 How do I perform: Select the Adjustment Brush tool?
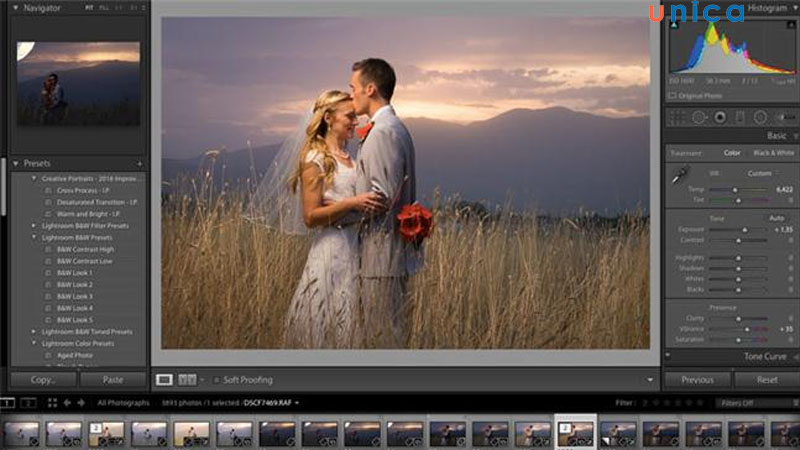[x=785, y=117]
